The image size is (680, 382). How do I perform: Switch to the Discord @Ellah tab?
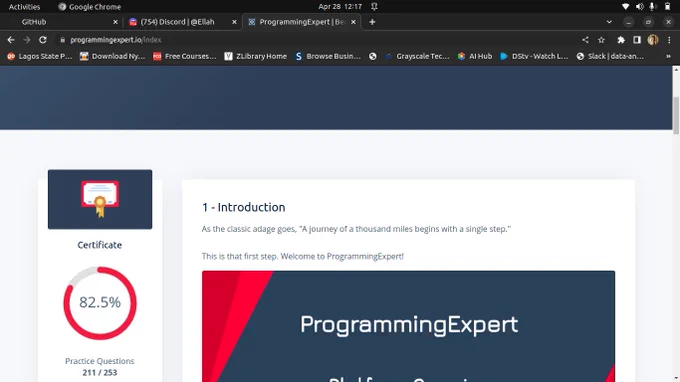pyautogui.click(x=182, y=22)
